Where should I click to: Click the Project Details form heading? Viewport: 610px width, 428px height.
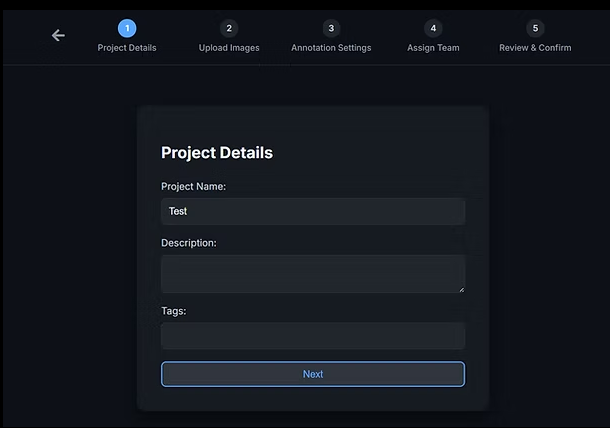(x=217, y=153)
